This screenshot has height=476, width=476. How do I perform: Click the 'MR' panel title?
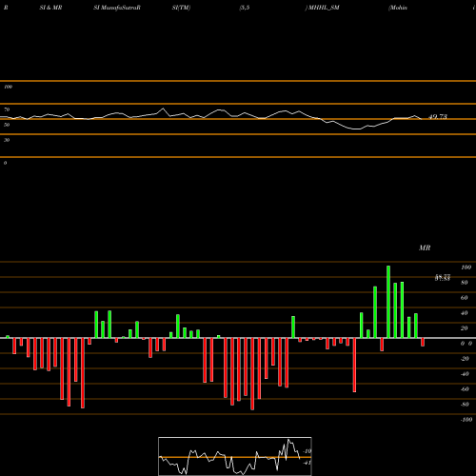[425, 248]
